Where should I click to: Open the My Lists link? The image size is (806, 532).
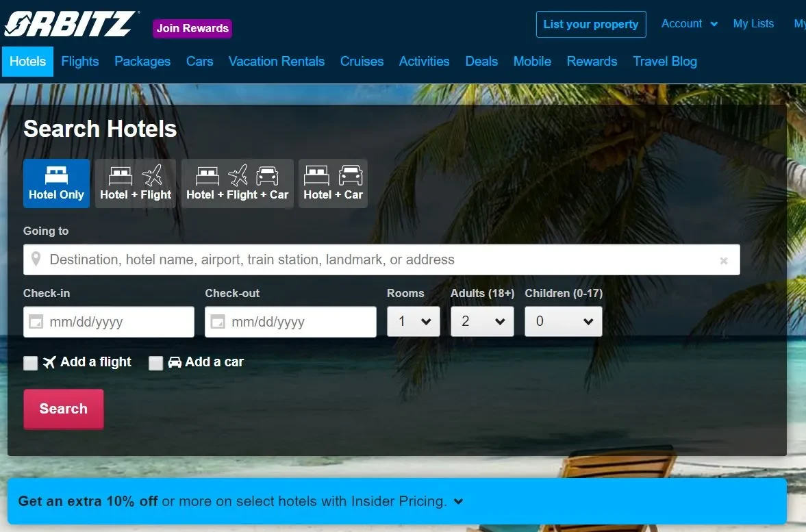753,24
